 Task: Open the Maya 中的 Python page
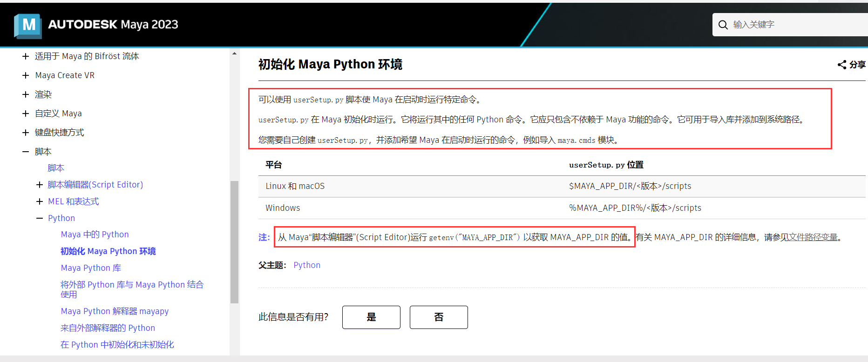click(x=95, y=235)
